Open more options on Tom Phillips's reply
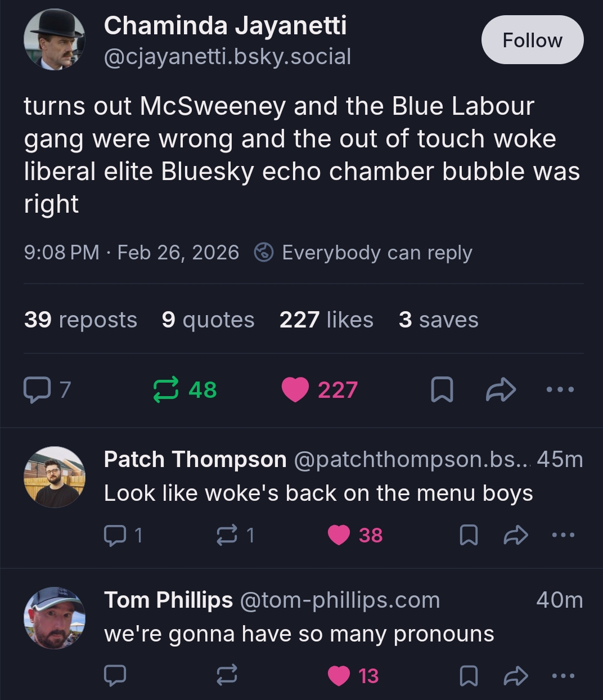 563,676
